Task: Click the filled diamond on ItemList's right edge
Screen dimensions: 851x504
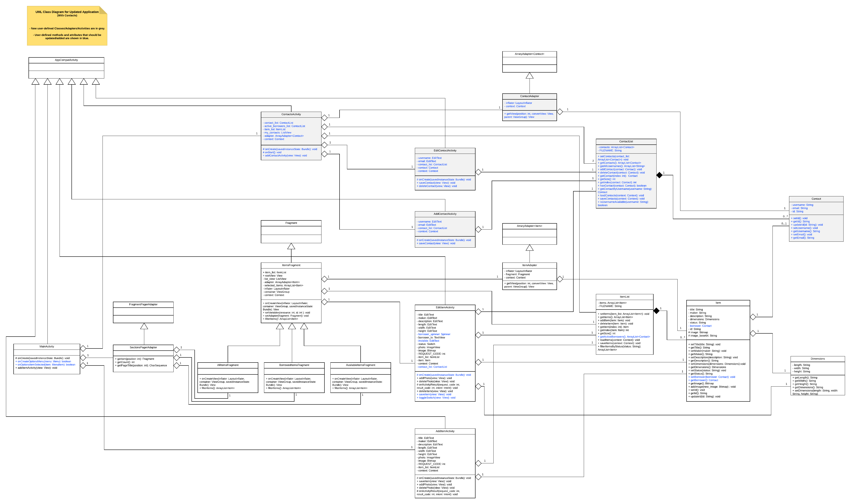Action: tap(656, 310)
